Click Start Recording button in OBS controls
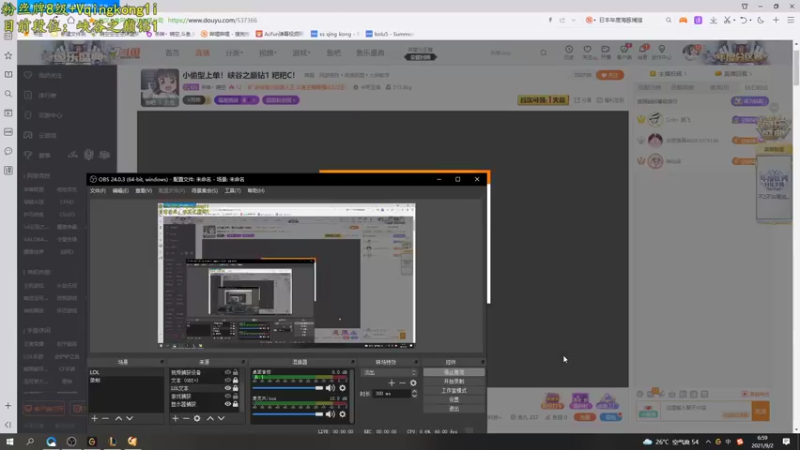 point(454,382)
